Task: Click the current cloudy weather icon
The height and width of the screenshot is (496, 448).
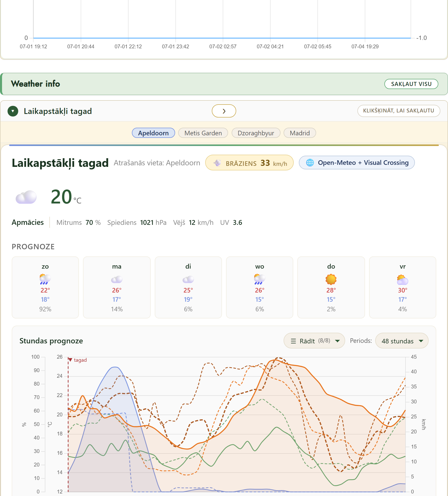Action: point(26,197)
